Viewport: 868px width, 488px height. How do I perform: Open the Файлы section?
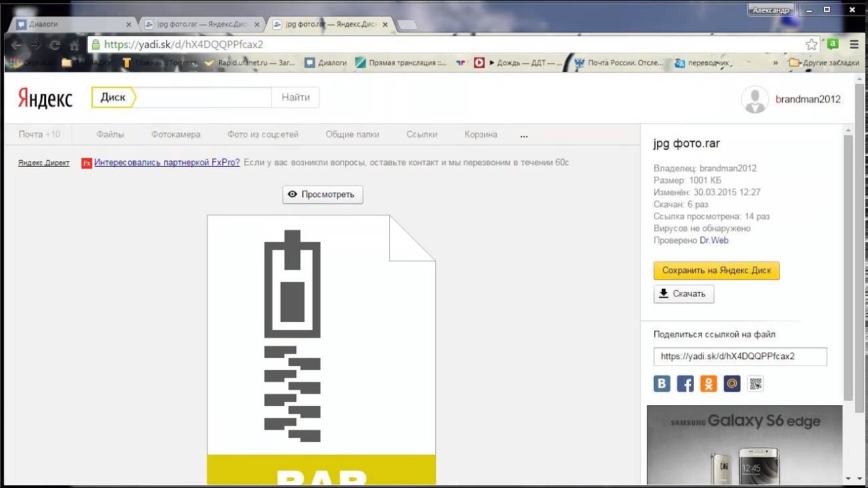click(111, 134)
